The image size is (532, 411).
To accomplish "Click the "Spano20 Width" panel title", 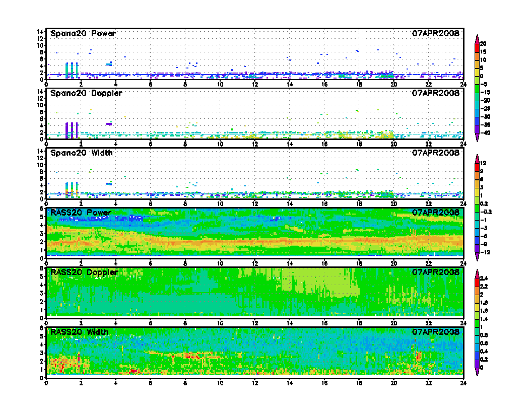I will point(82,153).
